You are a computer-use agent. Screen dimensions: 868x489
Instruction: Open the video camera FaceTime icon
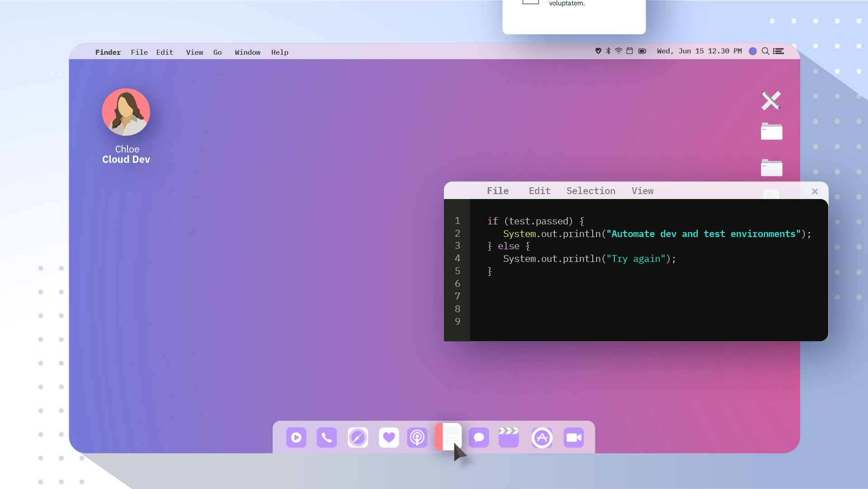pyautogui.click(x=573, y=438)
